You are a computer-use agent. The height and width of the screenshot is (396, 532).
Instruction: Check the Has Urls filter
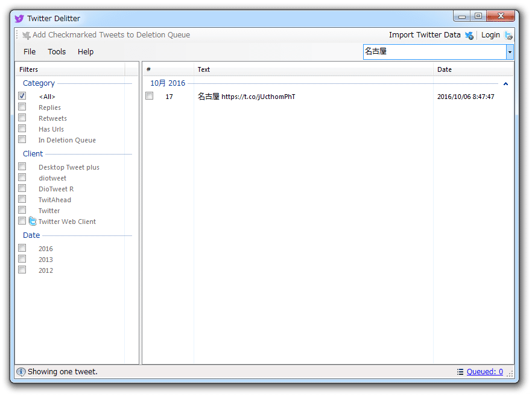point(22,129)
